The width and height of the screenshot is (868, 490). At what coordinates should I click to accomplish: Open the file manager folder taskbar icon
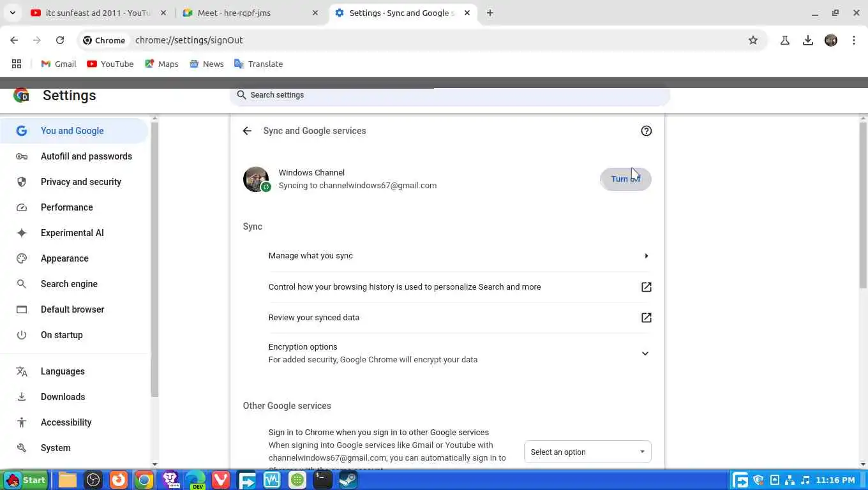click(x=68, y=480)
